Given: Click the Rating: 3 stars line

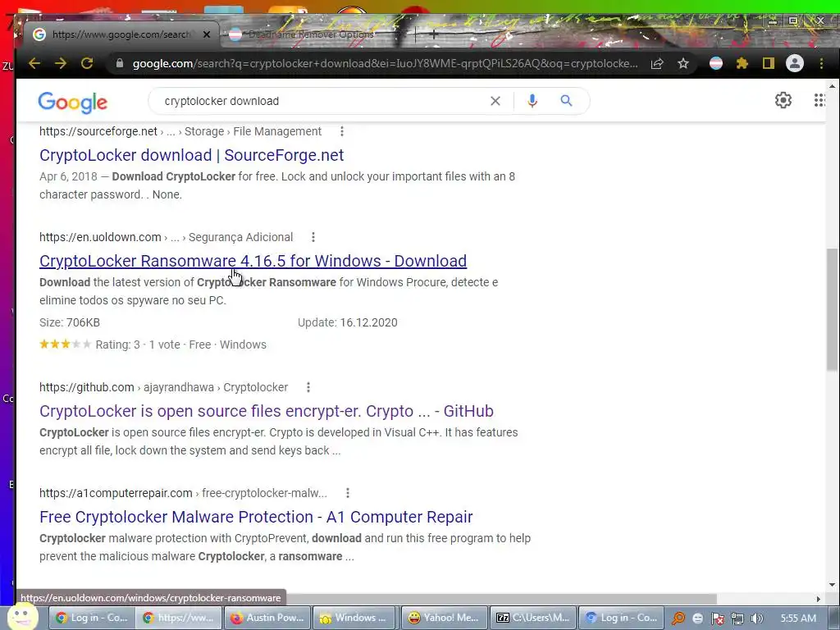Looking at the screenshot, I should click(x=153, y=345).
